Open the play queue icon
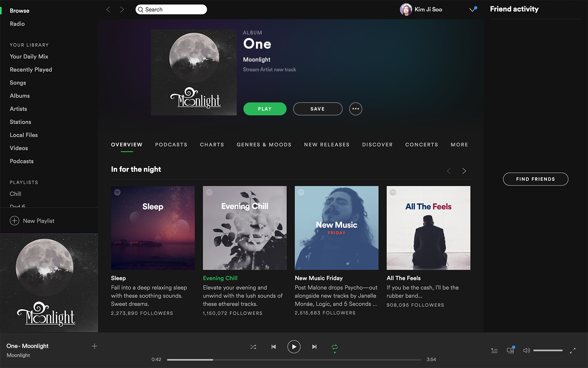Viewport: 588px width, 368px height. [x=494, y=350]
